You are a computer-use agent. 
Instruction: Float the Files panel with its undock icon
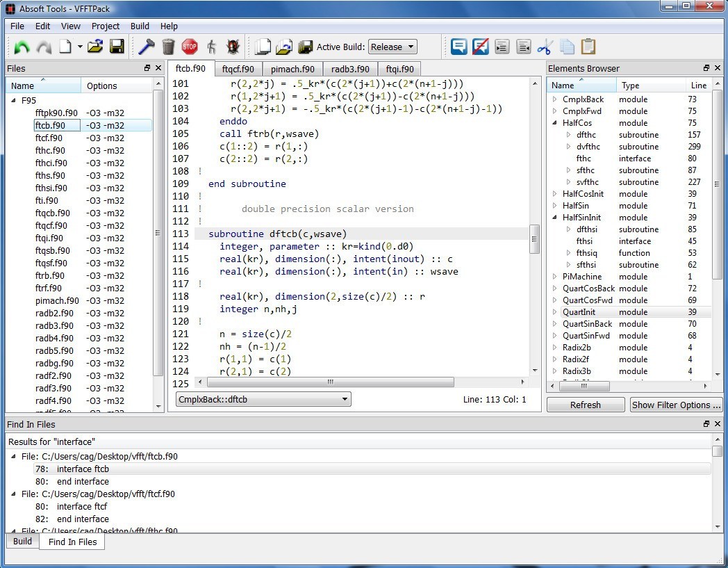[x=147, y=68]
